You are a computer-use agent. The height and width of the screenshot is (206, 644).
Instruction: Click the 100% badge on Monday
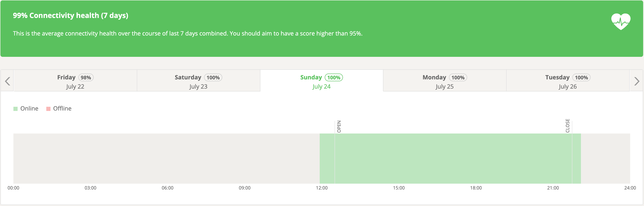(x=458, y=77)
